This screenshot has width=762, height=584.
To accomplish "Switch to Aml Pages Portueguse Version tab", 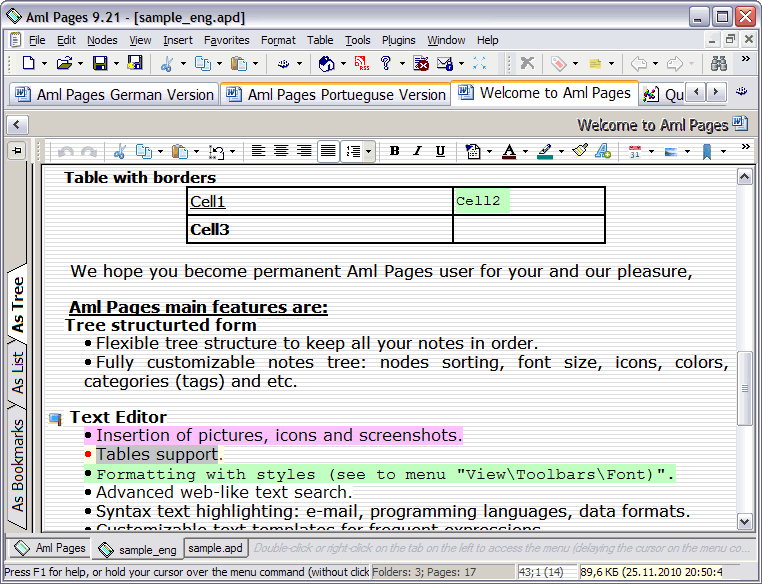I will [x=335, y=94].
